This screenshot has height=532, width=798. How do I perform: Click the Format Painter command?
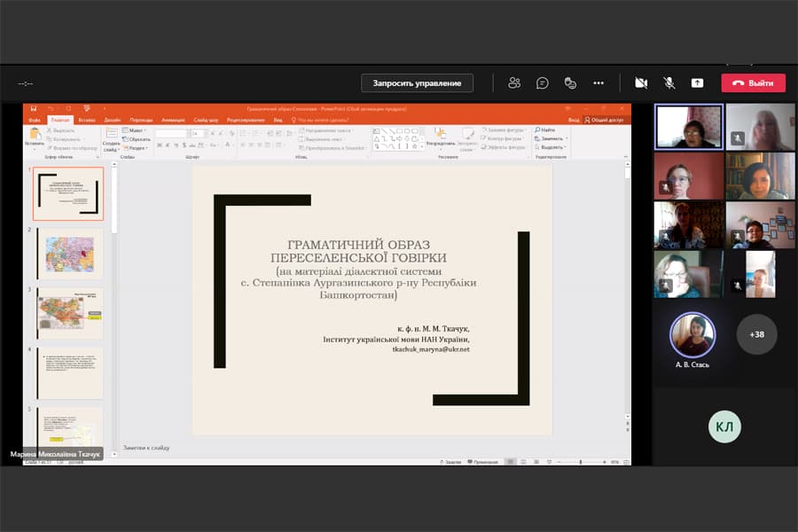tap(72, 148)
